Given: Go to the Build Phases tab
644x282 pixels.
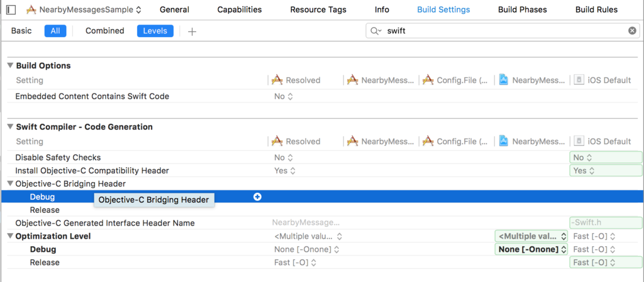Looking at the screenshot, I should (x=523, y=10).
